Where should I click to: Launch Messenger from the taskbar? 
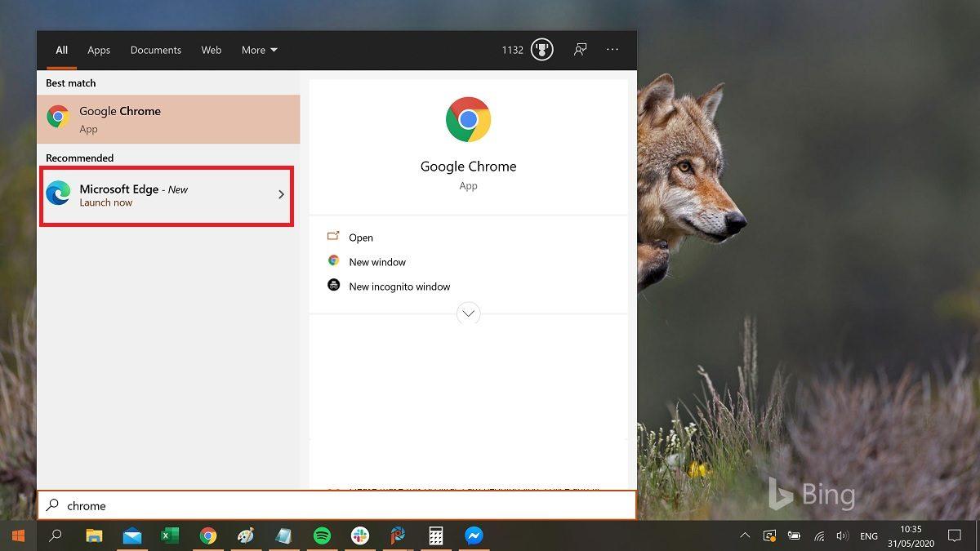tap(474, 536)
